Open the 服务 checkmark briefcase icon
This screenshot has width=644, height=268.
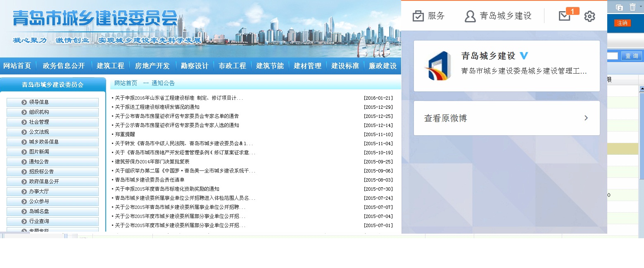(x=418, y=16)
